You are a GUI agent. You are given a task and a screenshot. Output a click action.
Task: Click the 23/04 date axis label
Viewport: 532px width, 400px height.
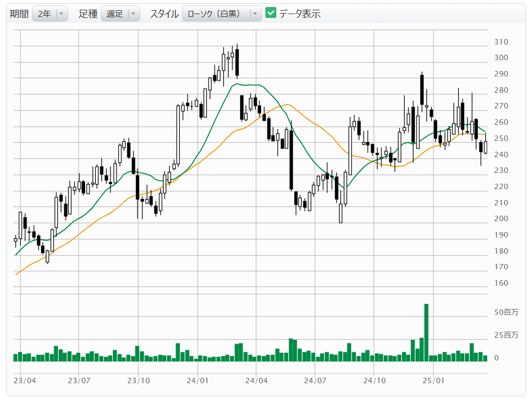(25, 380)
